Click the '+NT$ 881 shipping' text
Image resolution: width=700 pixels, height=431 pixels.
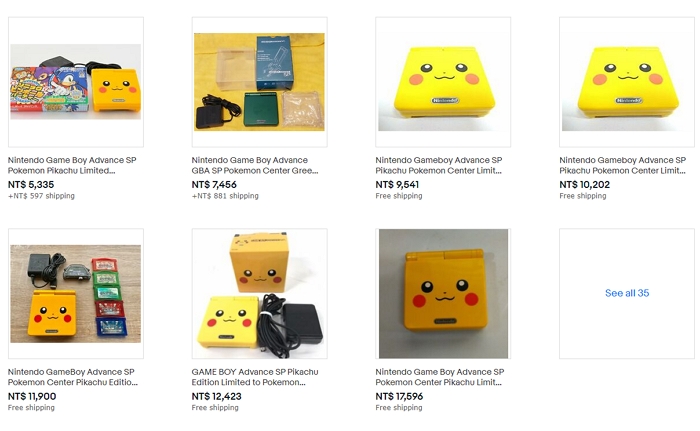225,196
